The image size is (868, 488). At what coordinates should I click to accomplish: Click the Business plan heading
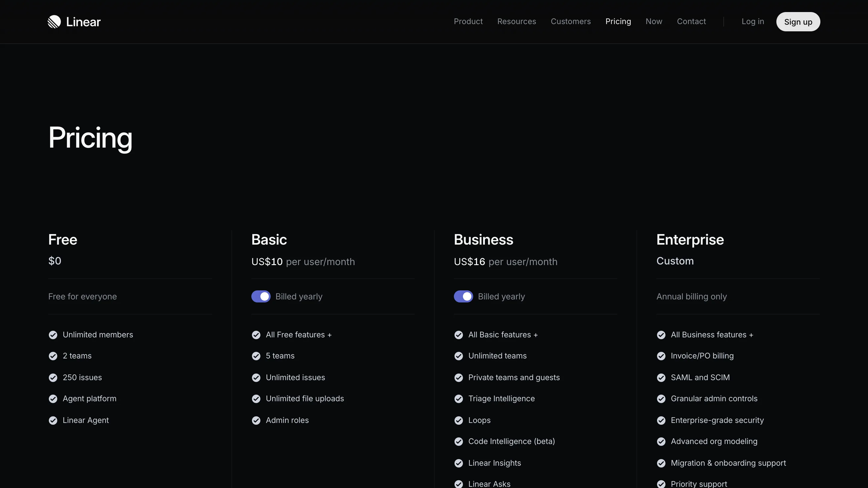[483, 239]
